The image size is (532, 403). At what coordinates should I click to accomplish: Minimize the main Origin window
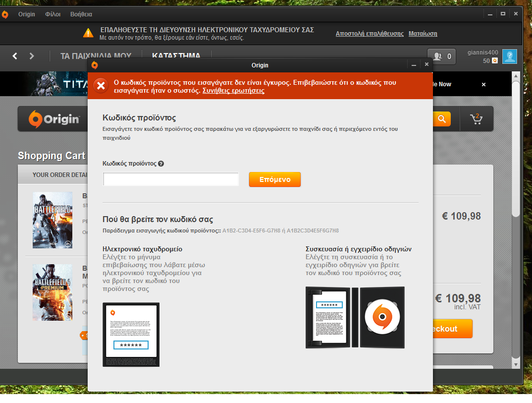tap(490, 14)
